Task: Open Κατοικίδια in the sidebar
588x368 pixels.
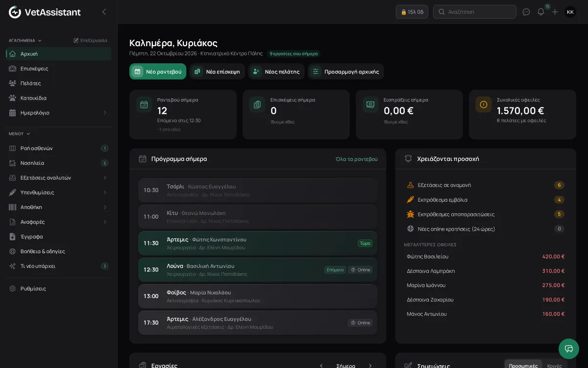Action: click(58, 98)
